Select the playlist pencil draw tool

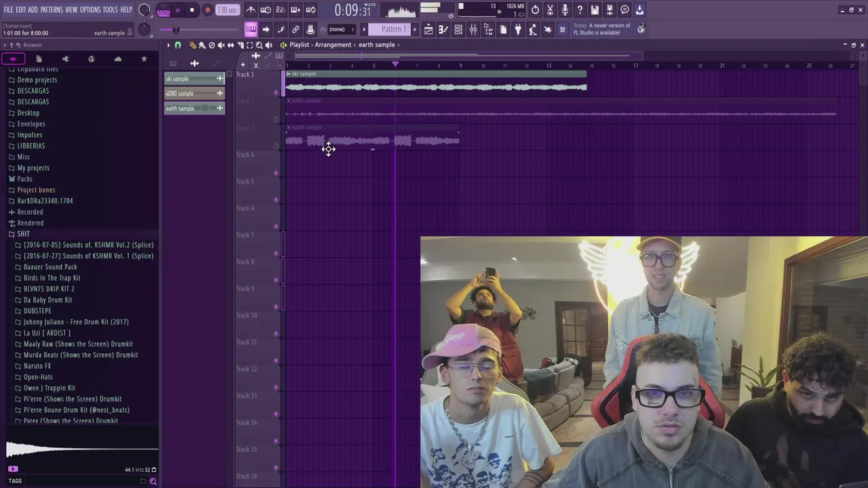193,45
